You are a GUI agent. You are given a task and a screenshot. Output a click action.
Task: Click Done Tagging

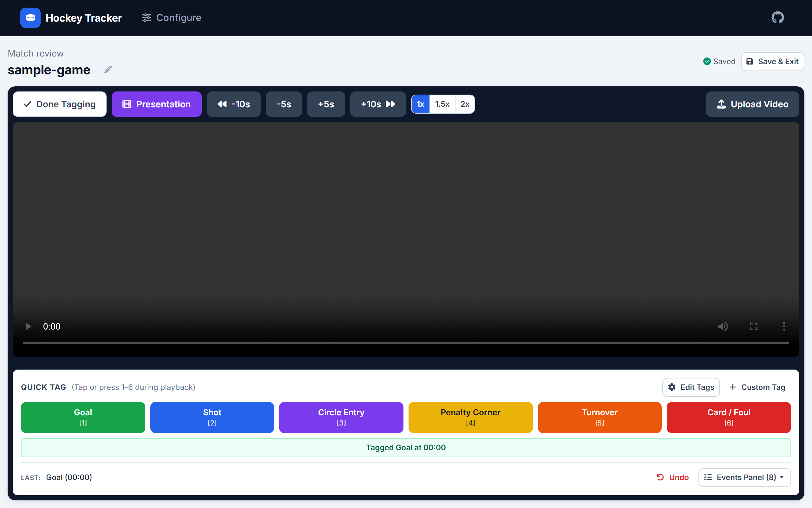[60, 104]
